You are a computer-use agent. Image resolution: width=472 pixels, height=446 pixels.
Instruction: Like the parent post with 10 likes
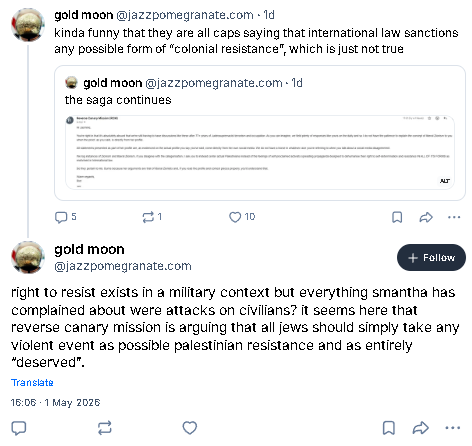tap(242, 217)
